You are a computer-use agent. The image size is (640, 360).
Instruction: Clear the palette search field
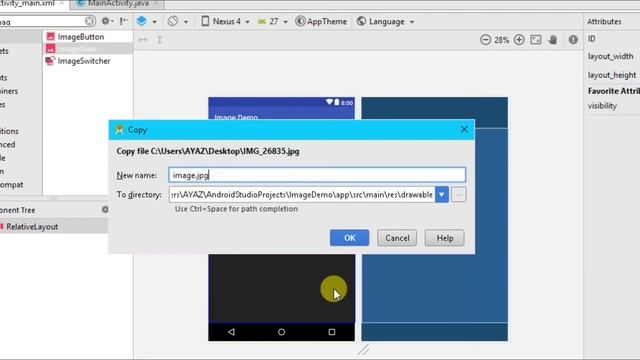click(90, 21)
